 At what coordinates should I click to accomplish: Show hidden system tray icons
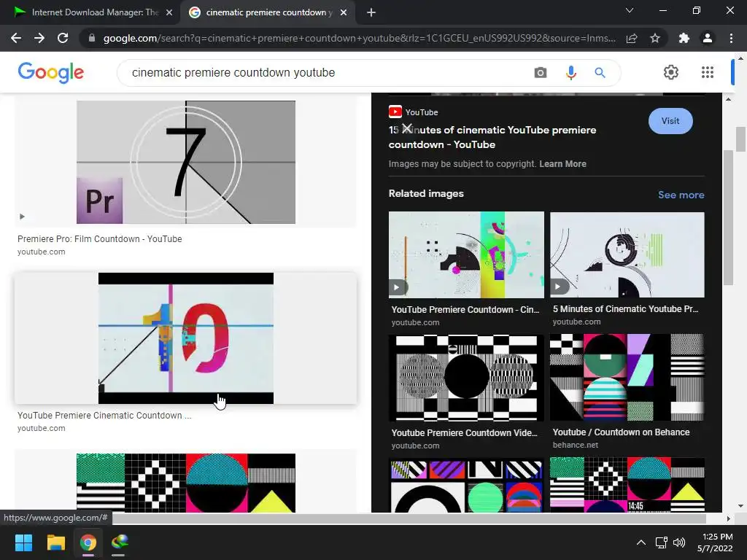641,542
